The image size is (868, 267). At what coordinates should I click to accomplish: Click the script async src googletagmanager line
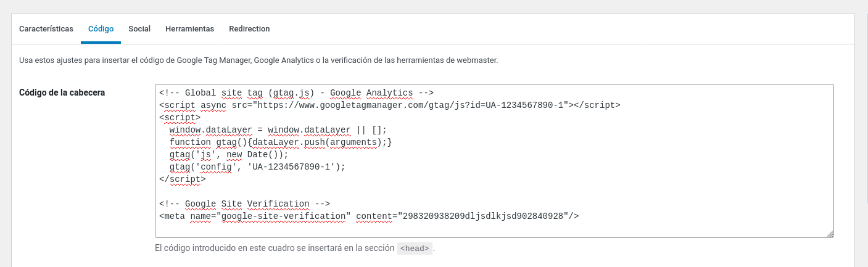(390, 105)
